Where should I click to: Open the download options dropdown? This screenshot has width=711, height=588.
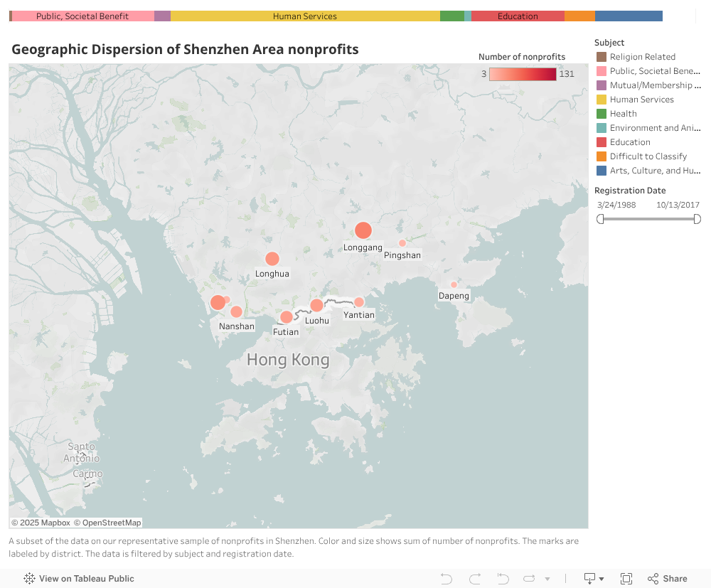594,578
